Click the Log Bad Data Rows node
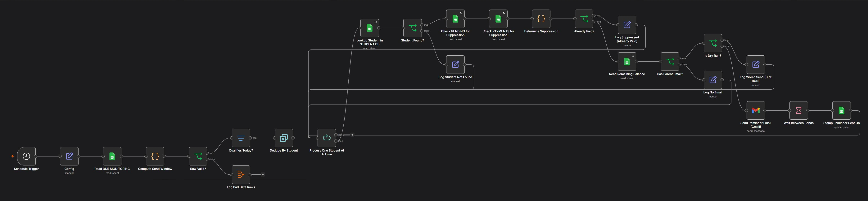Screen dimensions: 868x201 tap(241, 174)
